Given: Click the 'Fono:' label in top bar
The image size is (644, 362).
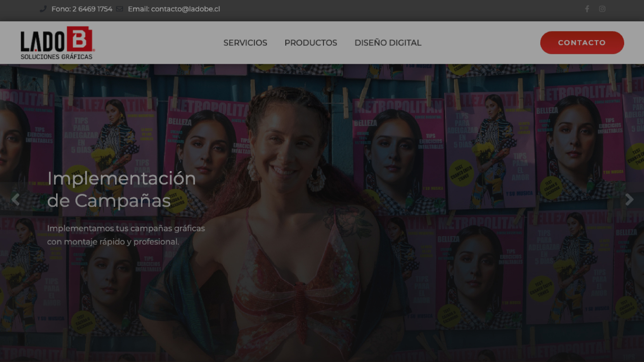Looking at the screenshot, I should 61,9.
